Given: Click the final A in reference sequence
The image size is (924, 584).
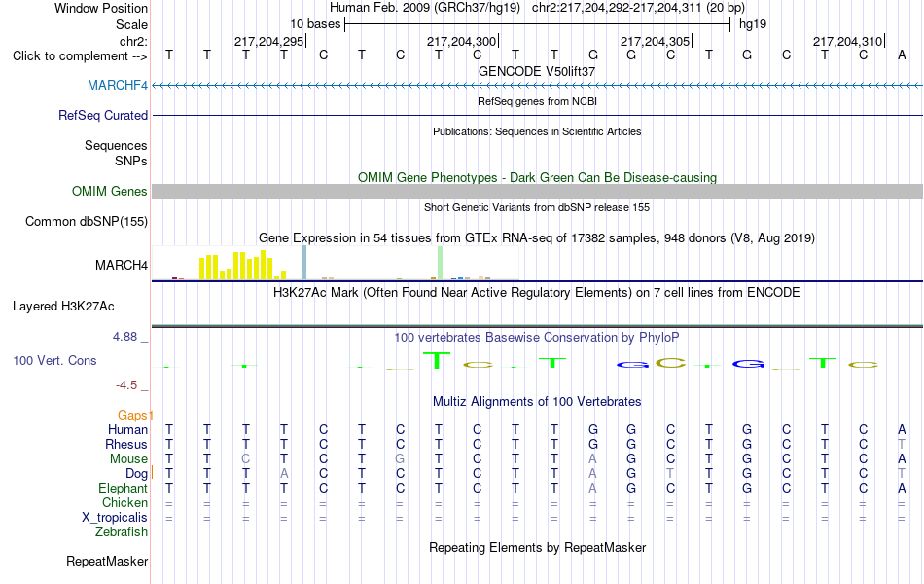Looking at the screenshot, I should [x=902, y=55].
